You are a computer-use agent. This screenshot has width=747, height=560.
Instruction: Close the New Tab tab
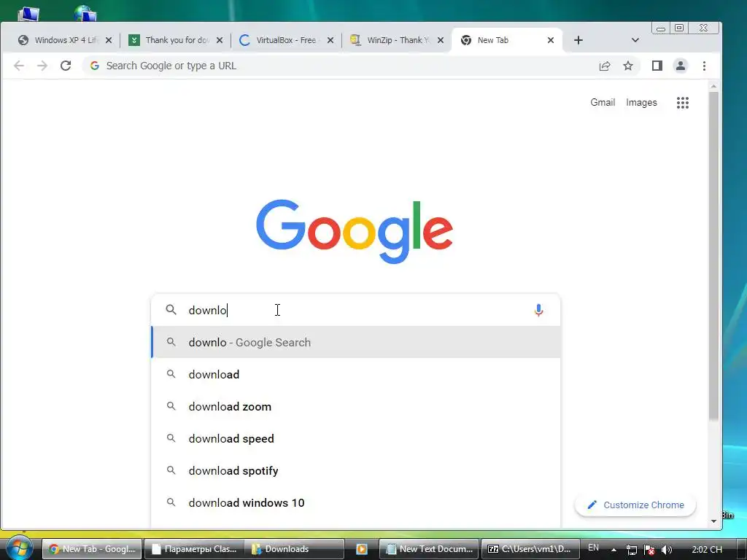[551, 41]
